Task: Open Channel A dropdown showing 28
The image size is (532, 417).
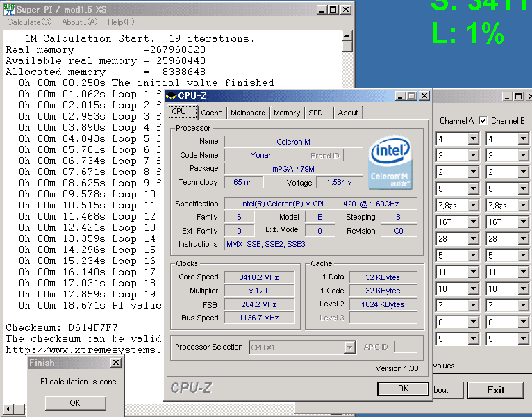Action: click(x=473, y=238)
